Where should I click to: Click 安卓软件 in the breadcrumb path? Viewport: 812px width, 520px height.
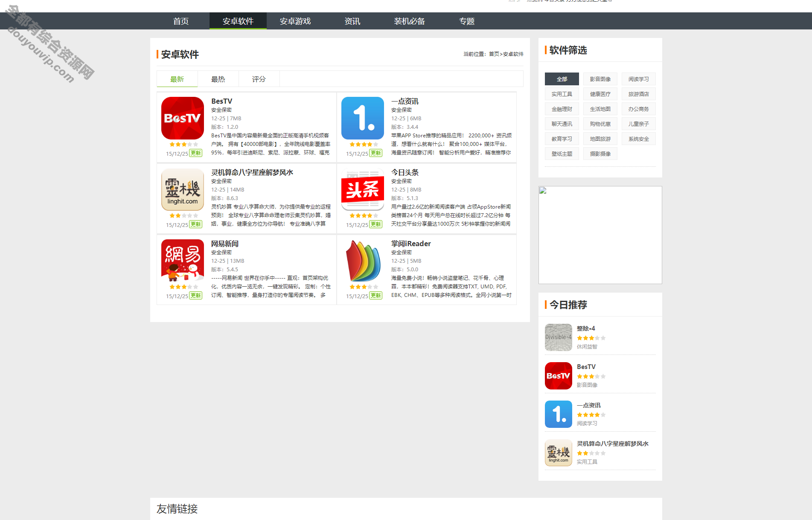(x=513, y=54)
